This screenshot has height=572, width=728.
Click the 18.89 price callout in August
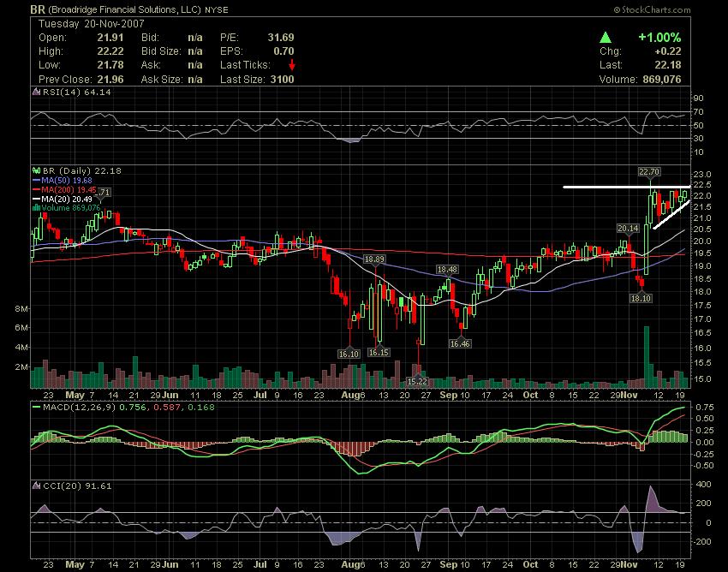point(374,259)
